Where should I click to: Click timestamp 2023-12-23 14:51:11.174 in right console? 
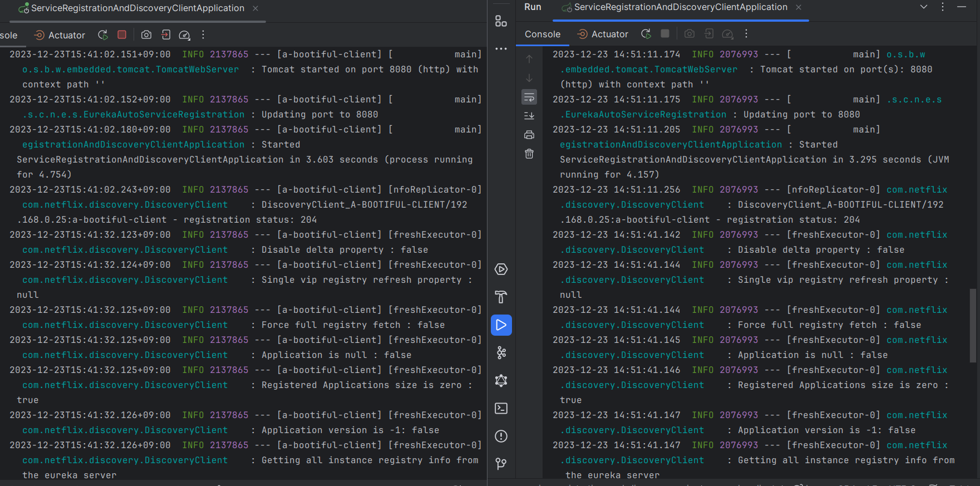pos(616,55)
